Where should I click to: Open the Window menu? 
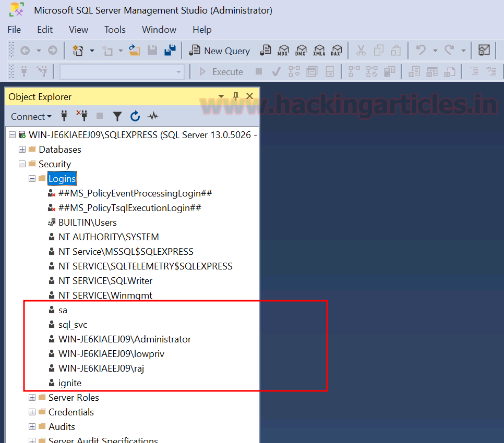point(159,30)
